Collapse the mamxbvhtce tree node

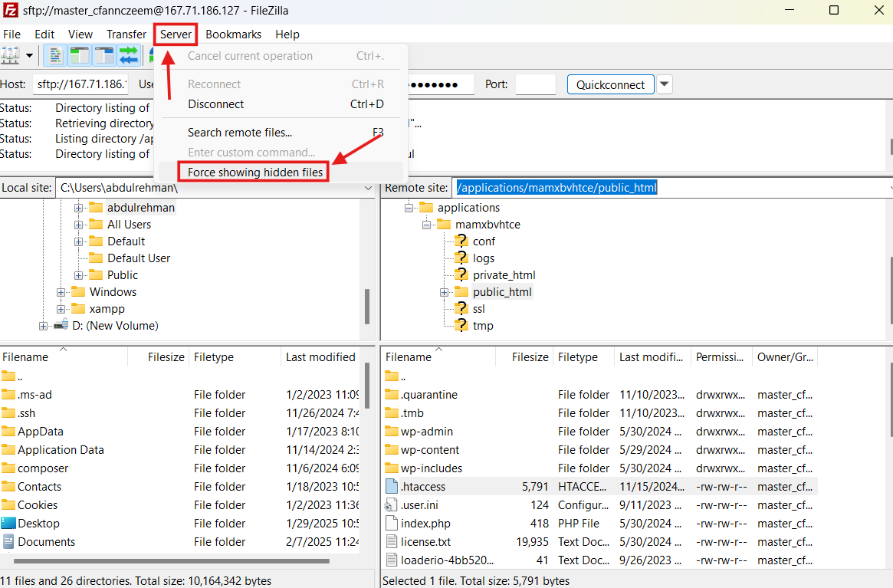426,225
